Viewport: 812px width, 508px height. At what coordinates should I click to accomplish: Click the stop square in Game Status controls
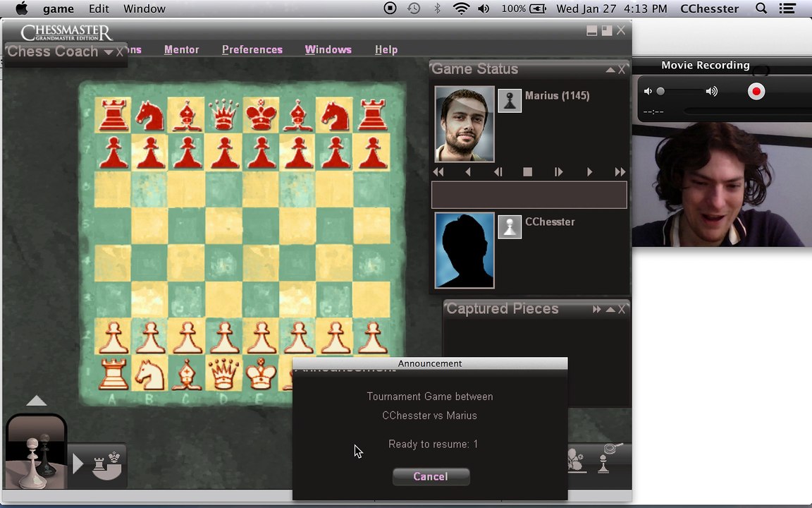click(528, 172)
